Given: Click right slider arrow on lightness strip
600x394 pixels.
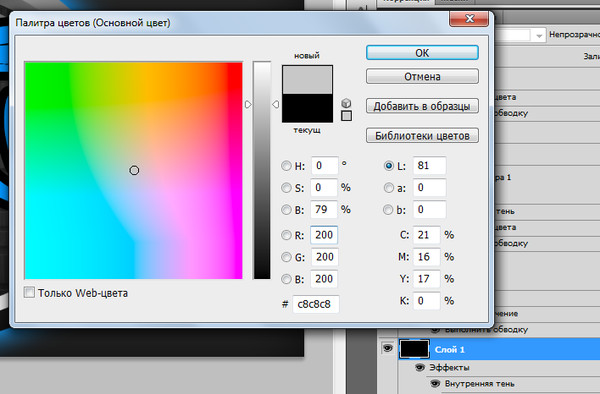Looking at the screenshot, I should click(276, 104).
